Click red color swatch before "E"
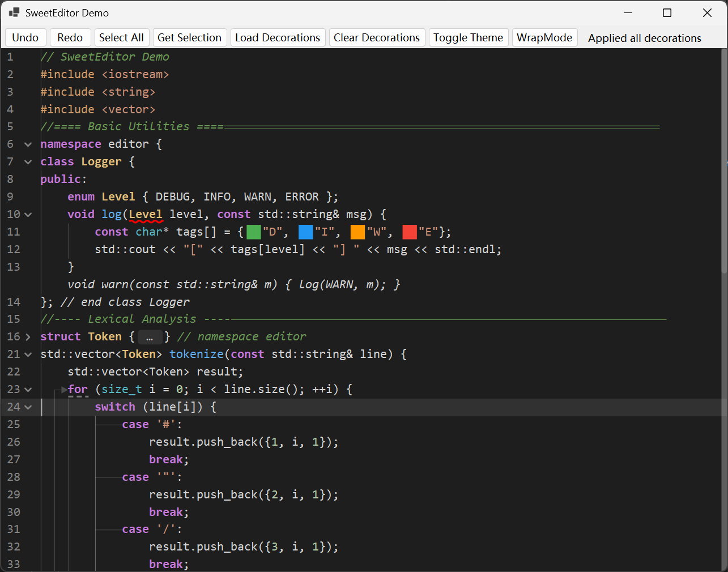 pos(410,232)
